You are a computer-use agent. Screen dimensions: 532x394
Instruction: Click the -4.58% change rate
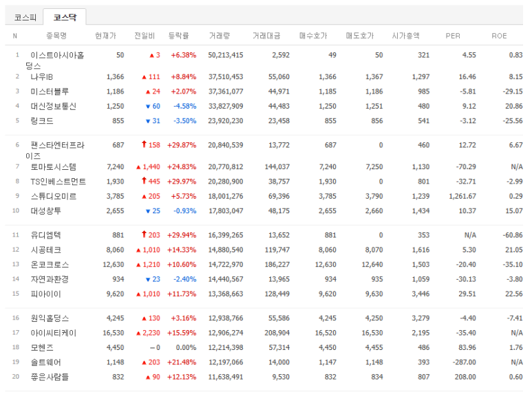[x=185, y=106]
